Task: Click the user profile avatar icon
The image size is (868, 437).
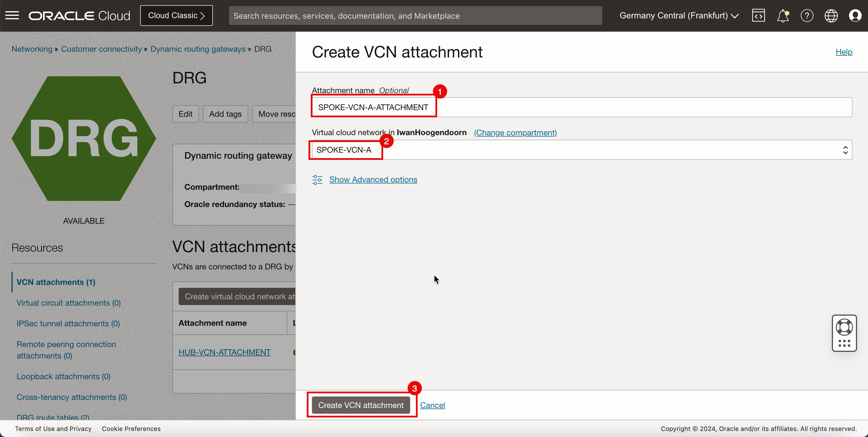Action: pos(855,16)
